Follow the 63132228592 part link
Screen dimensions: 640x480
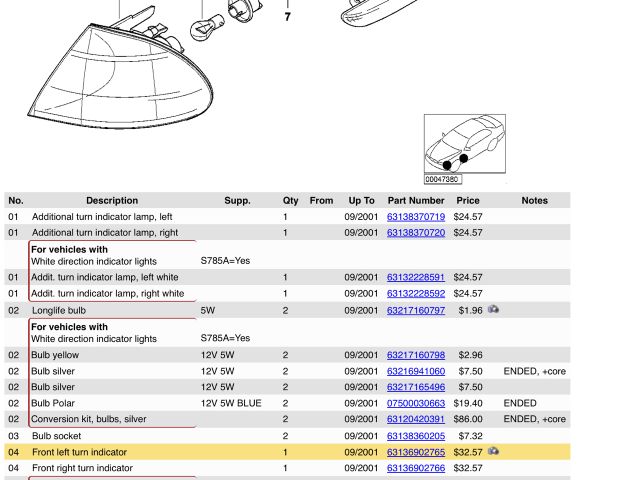[x=415, y=294]
